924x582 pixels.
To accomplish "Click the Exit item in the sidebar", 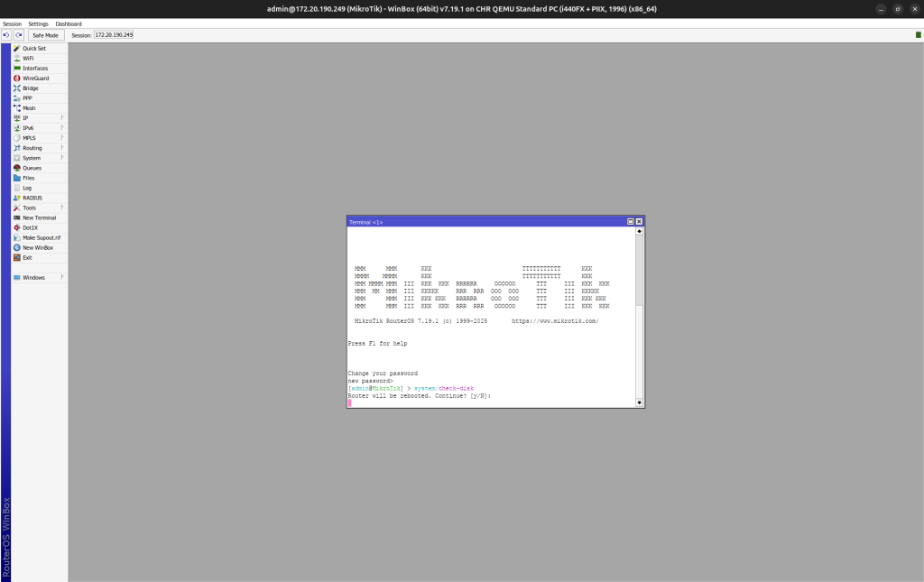I will 39,258.
